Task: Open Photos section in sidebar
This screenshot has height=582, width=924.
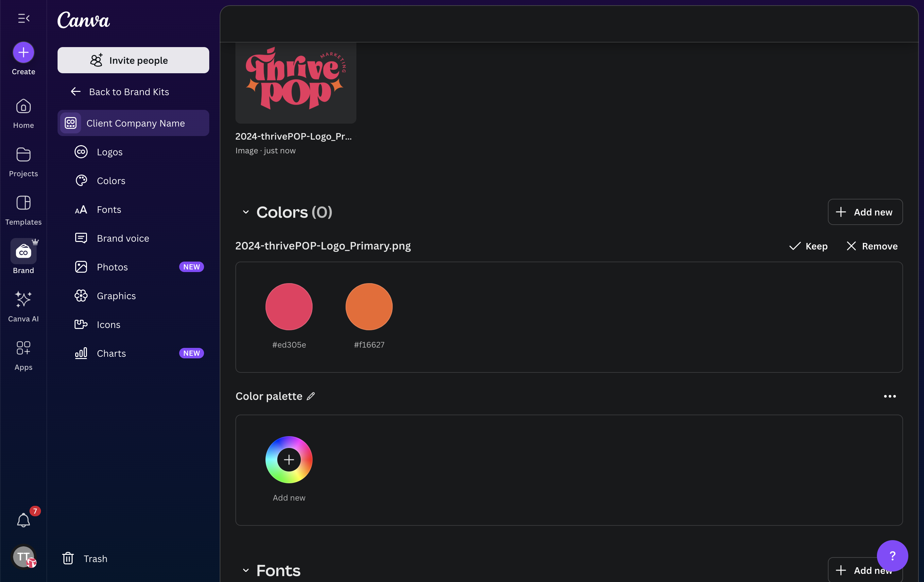Action: coord(133,267)
